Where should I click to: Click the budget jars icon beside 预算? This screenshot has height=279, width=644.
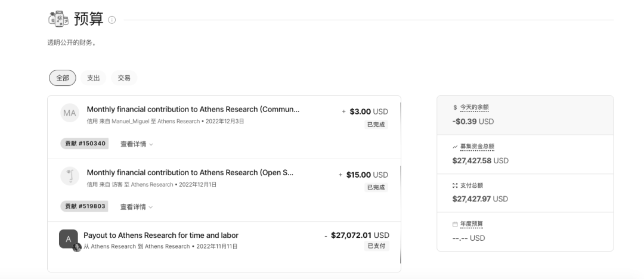pyautogui.click(x=58, y=20)
